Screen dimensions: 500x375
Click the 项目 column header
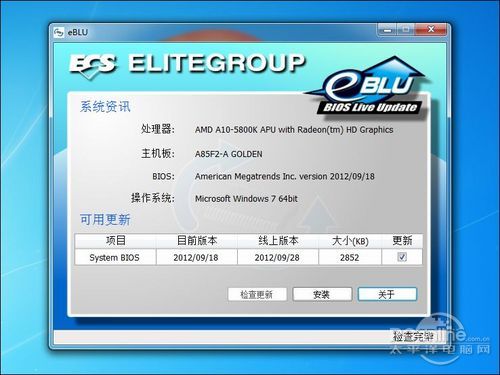[x=115, y=241]
